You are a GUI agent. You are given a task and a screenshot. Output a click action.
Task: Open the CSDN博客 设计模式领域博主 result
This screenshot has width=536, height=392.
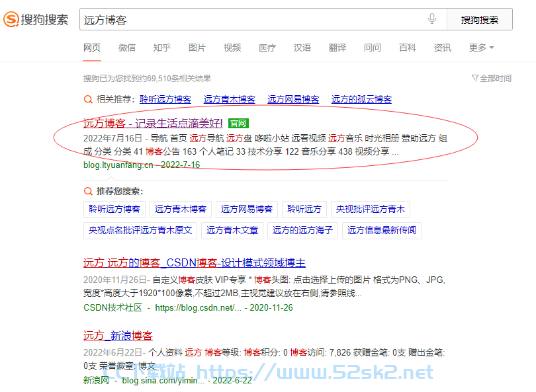point(194,262)
